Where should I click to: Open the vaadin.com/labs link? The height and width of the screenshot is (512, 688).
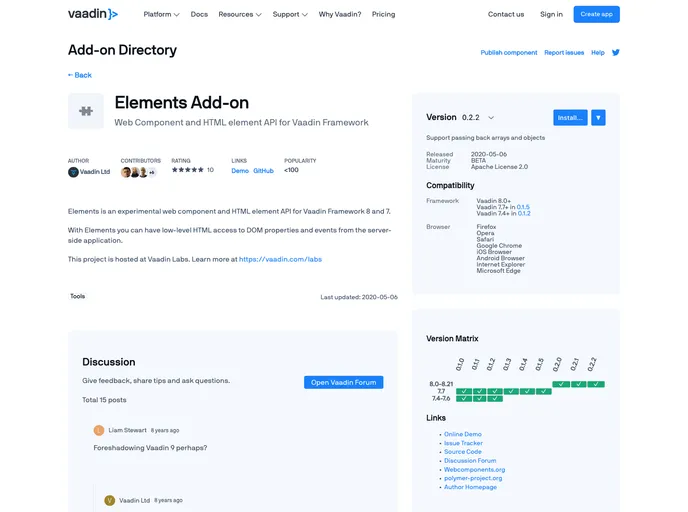click(280, 259)
